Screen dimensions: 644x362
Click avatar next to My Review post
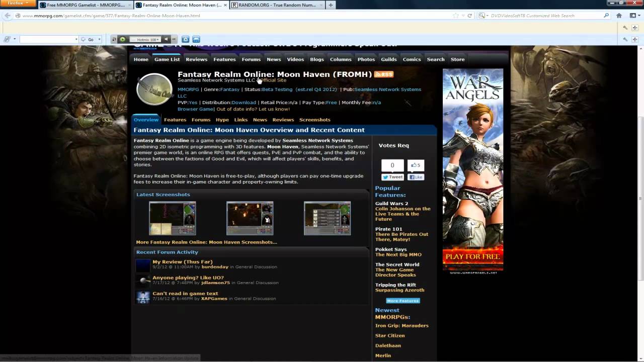pyautogui.click(x=143, y=265)
